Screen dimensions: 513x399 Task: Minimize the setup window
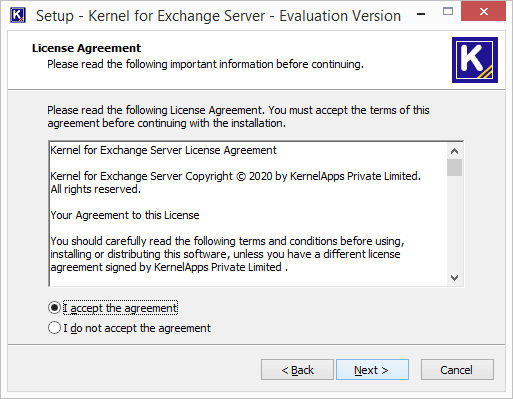click(421, 14)
